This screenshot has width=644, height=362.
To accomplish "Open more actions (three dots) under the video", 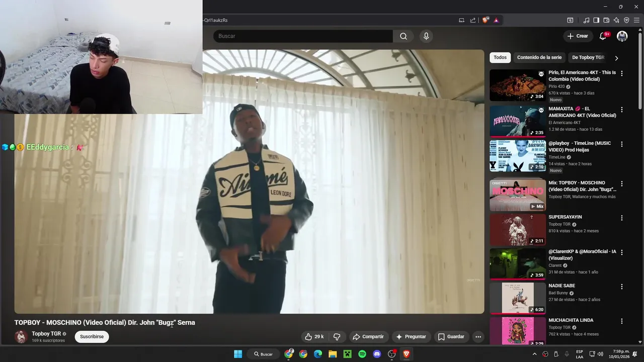I will pyautogui.click(x=478, y=337).
